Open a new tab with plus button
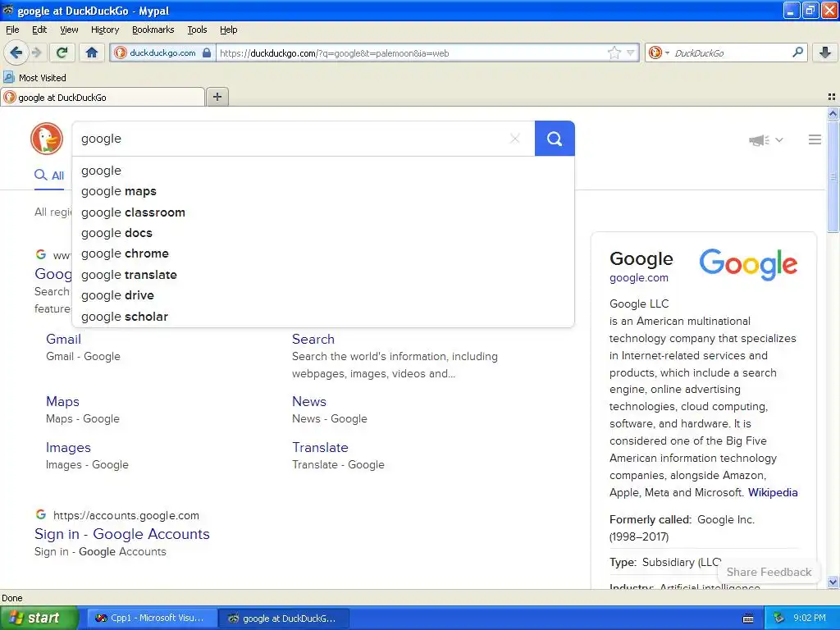The width and height of the screenshot is (840, 630). [x=217, y=97]
